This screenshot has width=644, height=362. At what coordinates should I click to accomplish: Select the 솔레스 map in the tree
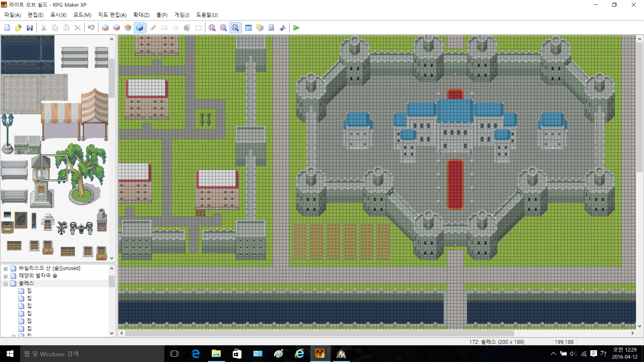click(26, 283)
